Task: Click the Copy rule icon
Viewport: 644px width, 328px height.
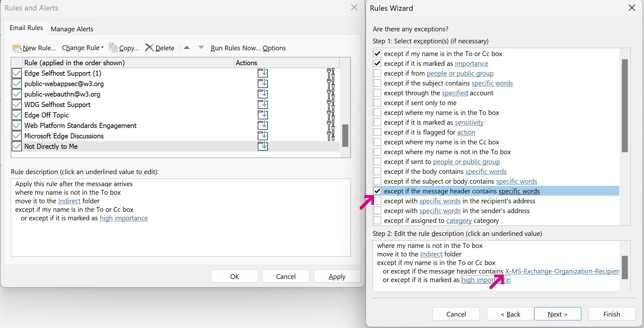Action: 113,47
